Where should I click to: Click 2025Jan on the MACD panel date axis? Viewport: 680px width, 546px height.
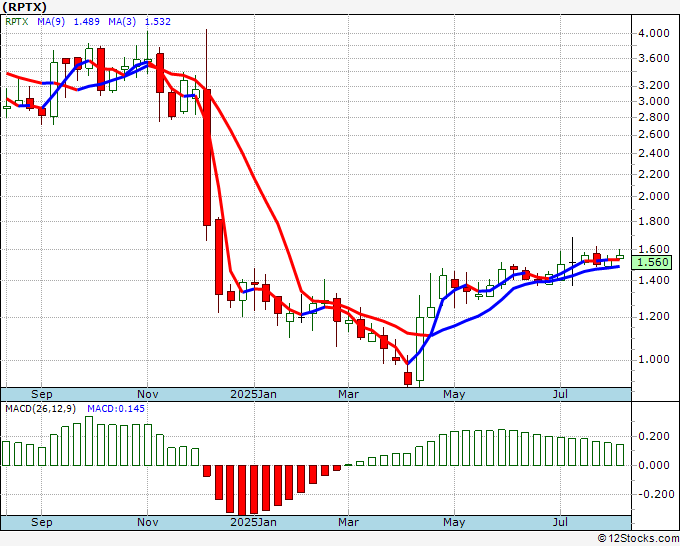pos(253,522)
